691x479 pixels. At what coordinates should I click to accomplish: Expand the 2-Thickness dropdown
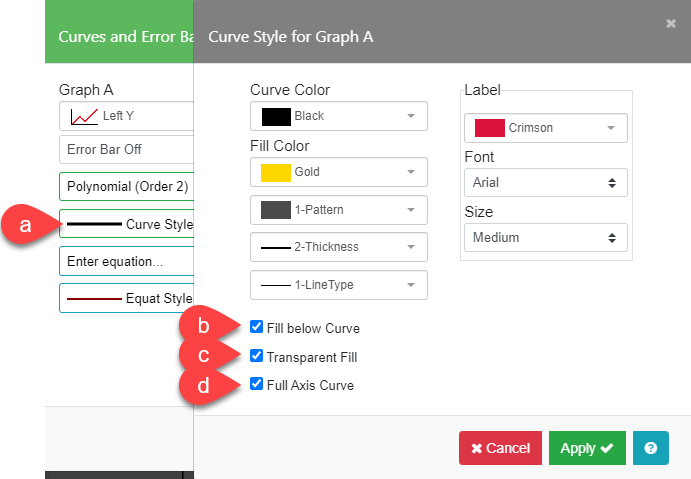[x=338, y=247]
